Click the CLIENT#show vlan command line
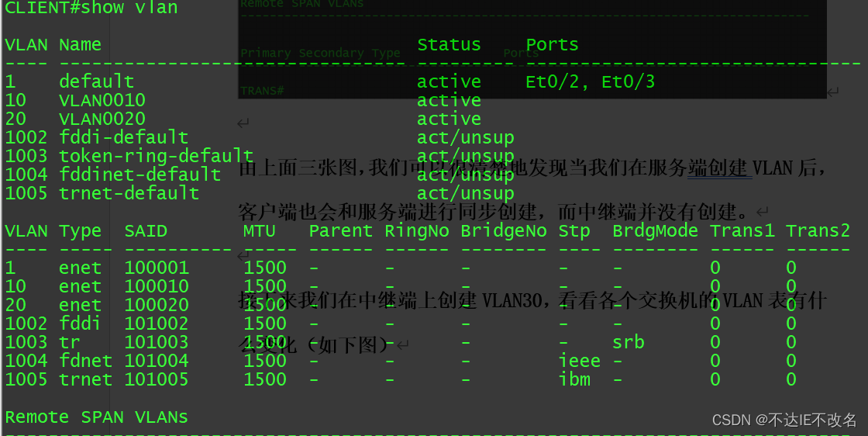Image resolution: width=868 pixels, height=436 pixels. tap(91, 8)
